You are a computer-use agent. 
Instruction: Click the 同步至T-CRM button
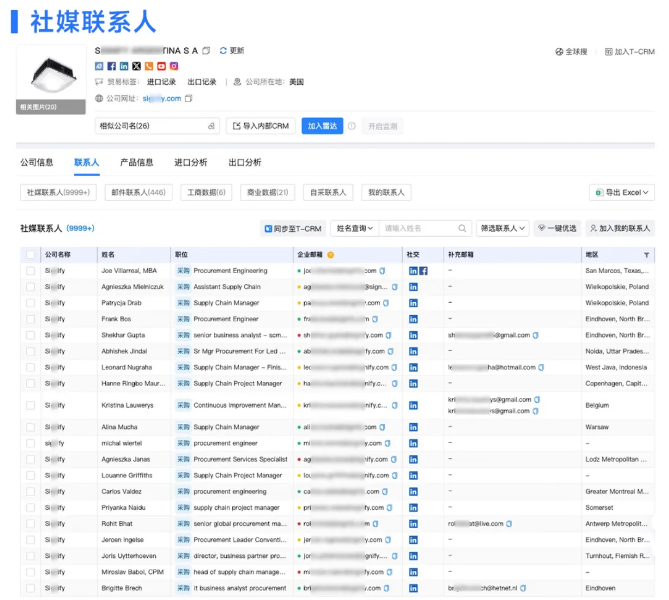point(293,228)
